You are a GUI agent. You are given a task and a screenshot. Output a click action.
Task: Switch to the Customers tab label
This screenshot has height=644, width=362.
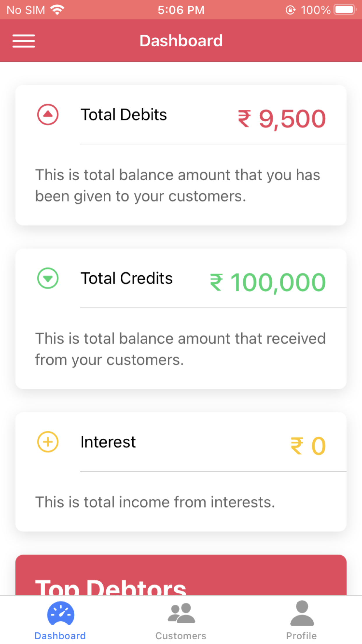181,636
